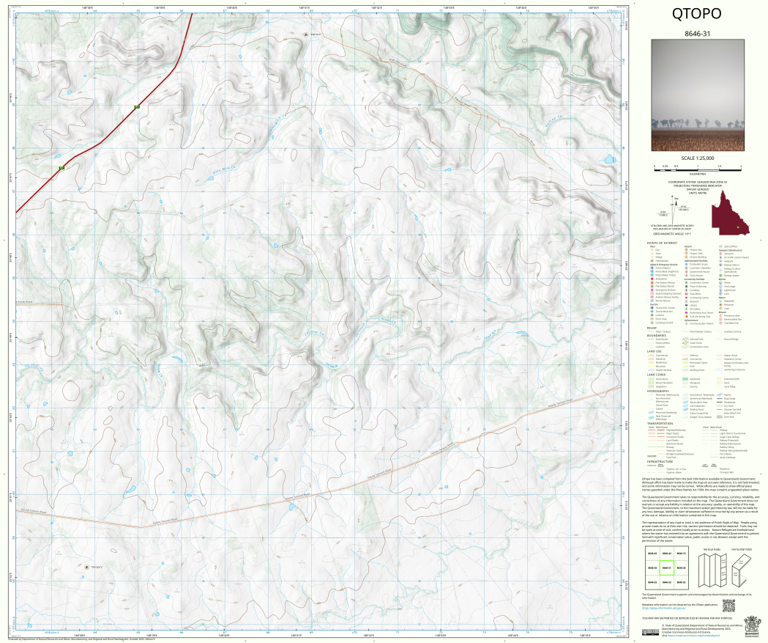The height and width of the screenshot is (643, 768).
Task: Click the upper green route shield on the red highway
Action: pyautogui.click(x=137, y=107)
